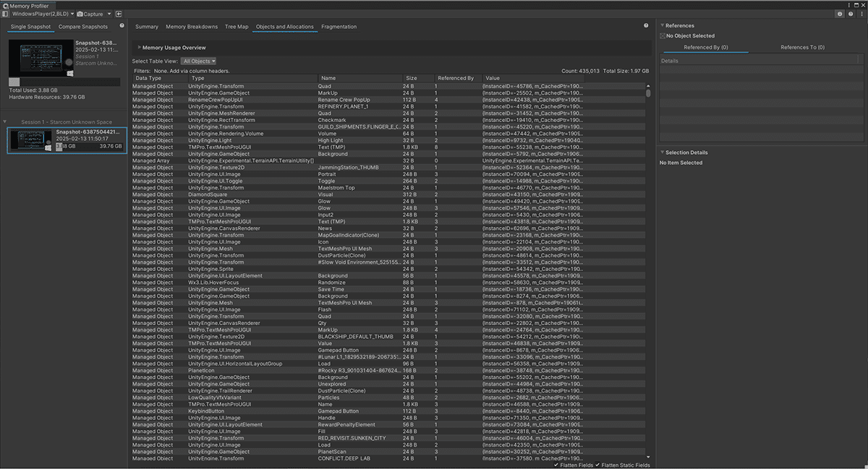This screenshot has width=868, height=469.
Task: Select the session snapshot thumbnail from 11:50:17
Action: [30, 140]
